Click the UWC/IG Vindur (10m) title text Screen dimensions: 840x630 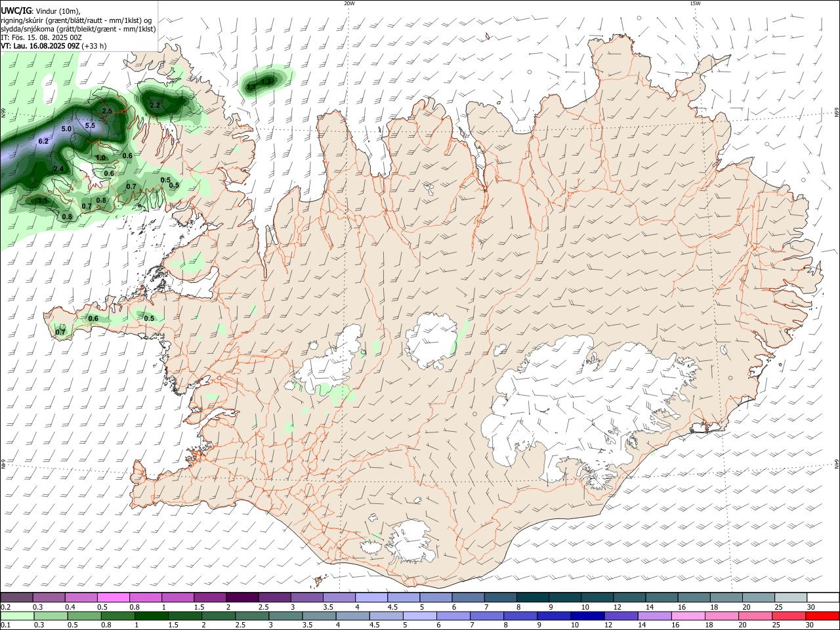[41, 11]
